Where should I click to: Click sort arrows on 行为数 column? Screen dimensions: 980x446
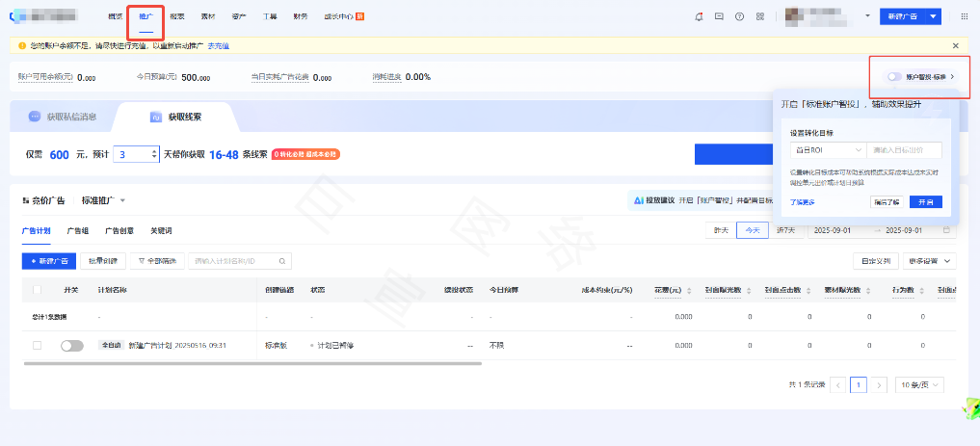(x=922, y=291)
